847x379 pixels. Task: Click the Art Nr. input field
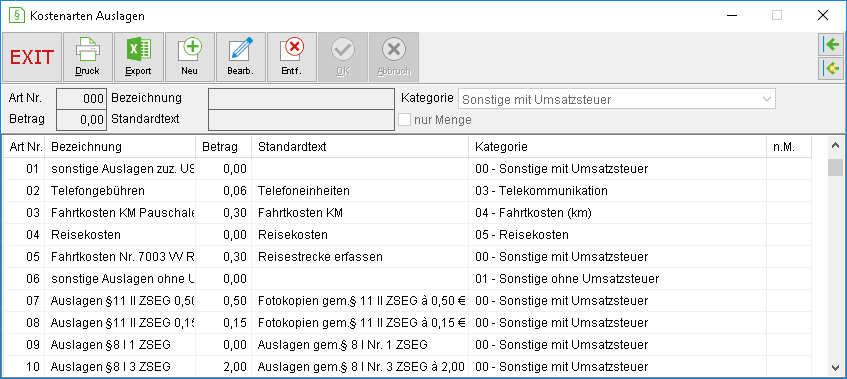[81, 99]
